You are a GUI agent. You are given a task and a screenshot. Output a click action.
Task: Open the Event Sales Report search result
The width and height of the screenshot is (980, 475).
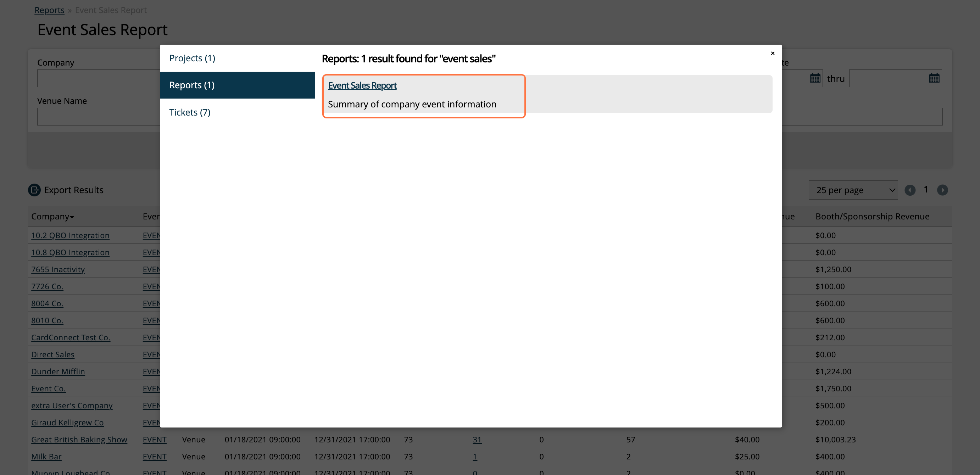(362, 85)
